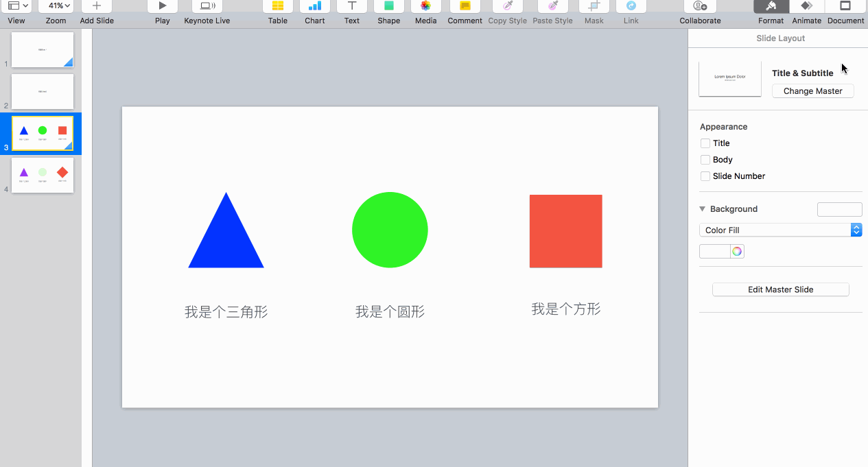This screenshot has height=467, width=868.
Task: Insert a Table using the toolbar icon
Action: tap(278, 6)
